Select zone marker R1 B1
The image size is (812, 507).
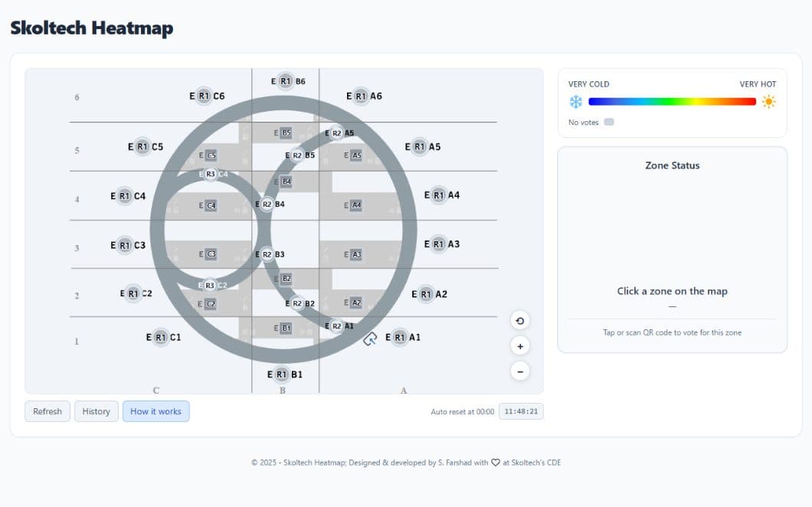pyautogui.click(x=281, y=374)
